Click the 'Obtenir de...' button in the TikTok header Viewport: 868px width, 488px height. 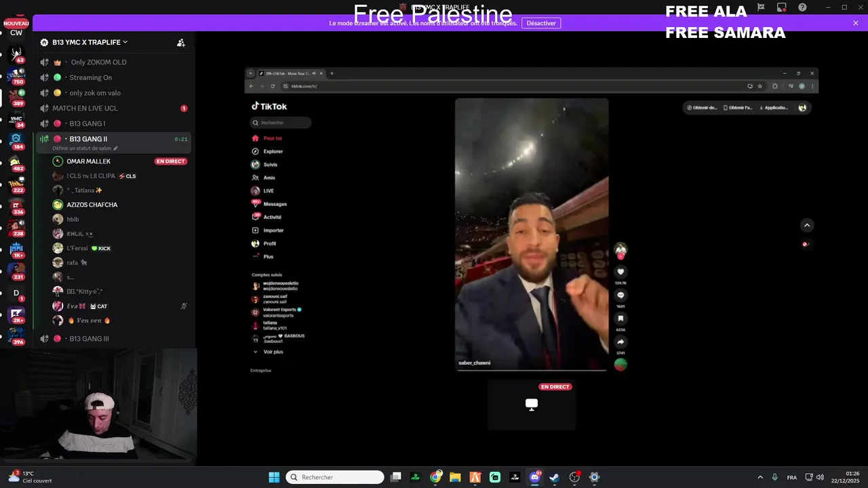click(702, 108)
